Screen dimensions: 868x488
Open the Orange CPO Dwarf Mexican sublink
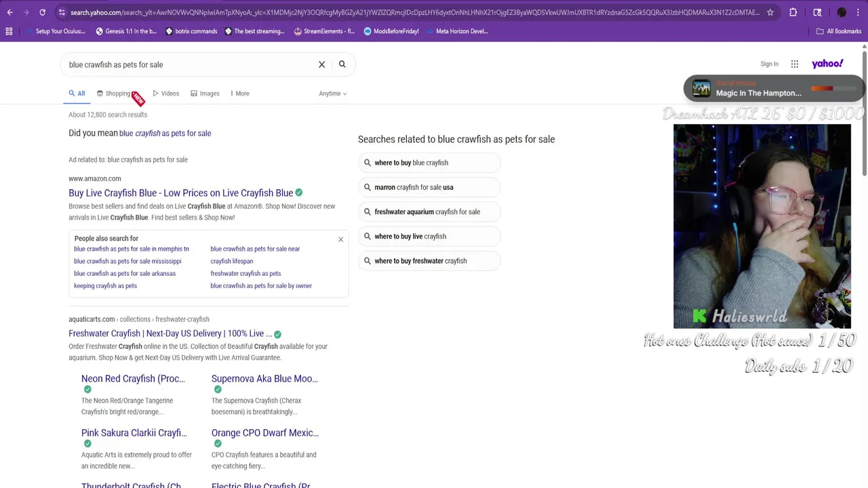(265, 432)
